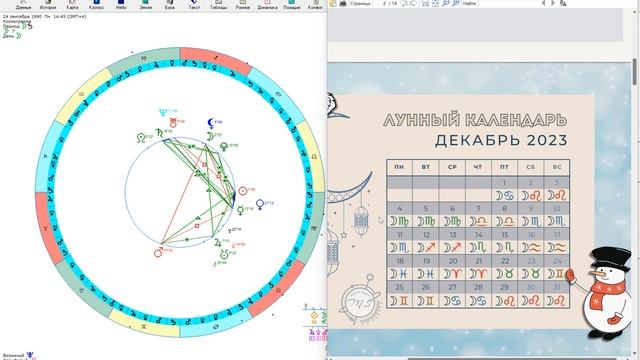The width and height of the screenshot is (640, 360).
Task: Open the Динамика toolbar item
Action: click(x=267, y=5)
